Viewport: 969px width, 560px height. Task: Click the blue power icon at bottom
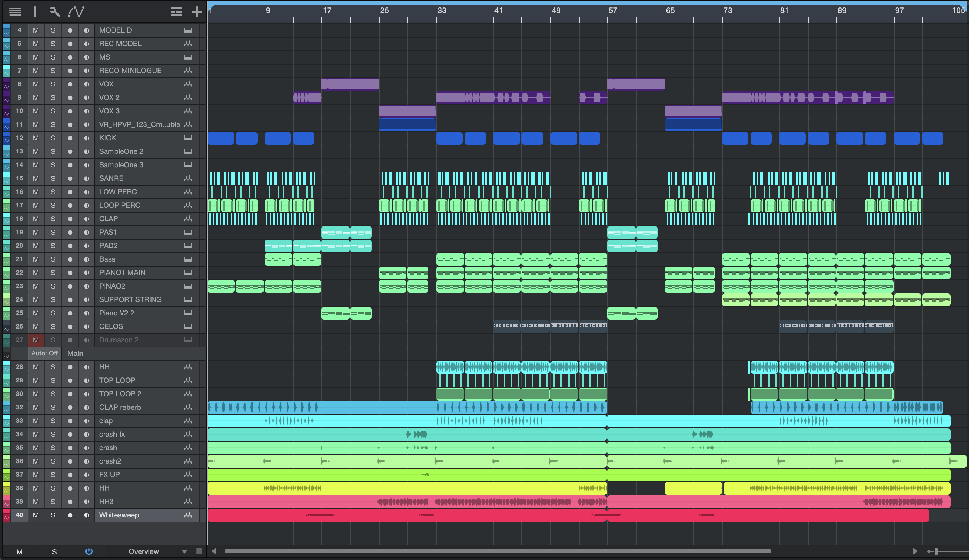(89, 551)
